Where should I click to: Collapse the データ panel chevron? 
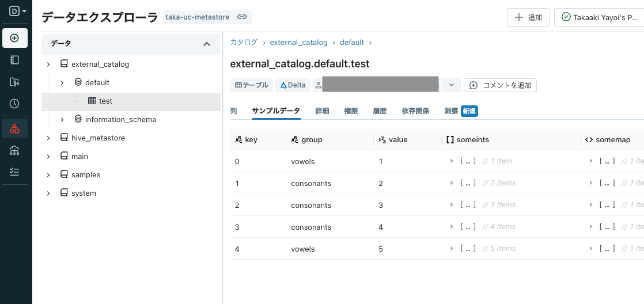click(207, 44)
